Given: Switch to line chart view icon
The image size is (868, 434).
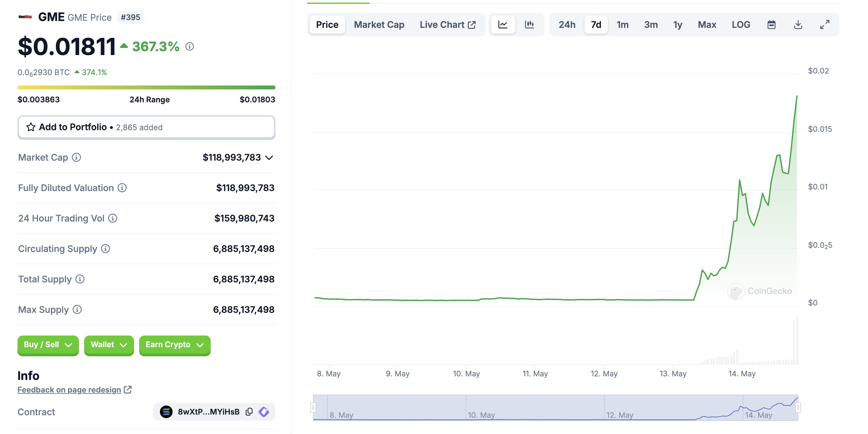Looking at the screenshot, I should pyautogui.click(x=502, y=25).
